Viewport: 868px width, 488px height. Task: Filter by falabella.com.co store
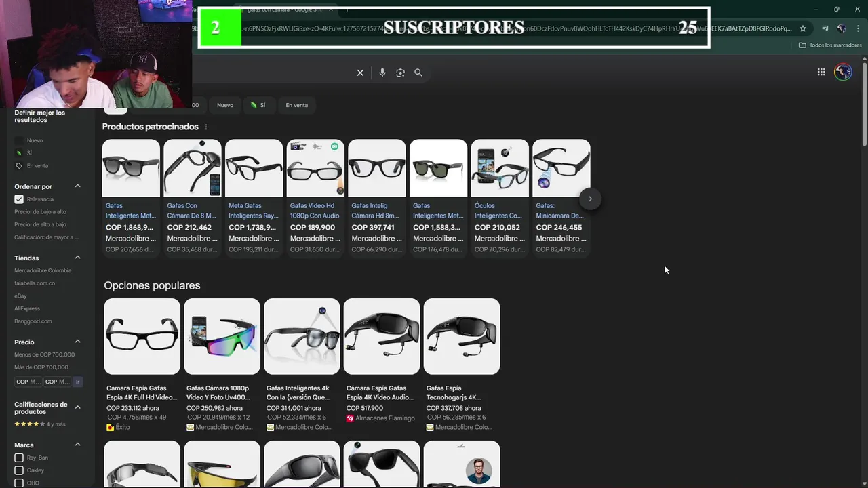[35, 283]
